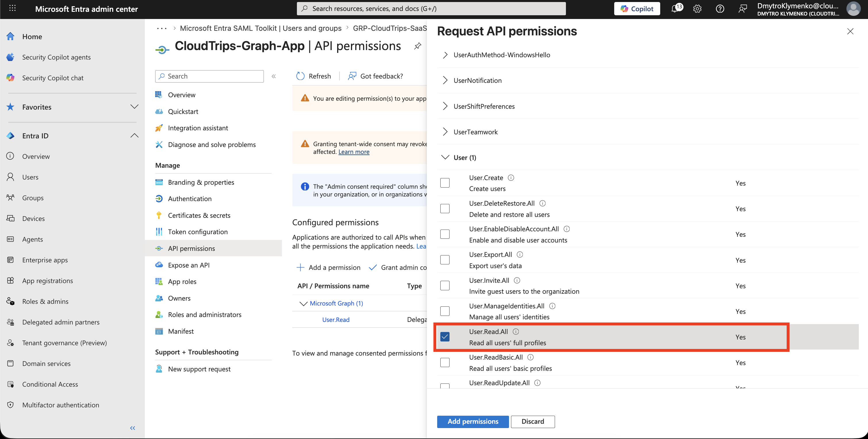Open Copilot from the top bar
Image resolution: width=868 pixels, height=439 pixels.
[x=637, y=9]
